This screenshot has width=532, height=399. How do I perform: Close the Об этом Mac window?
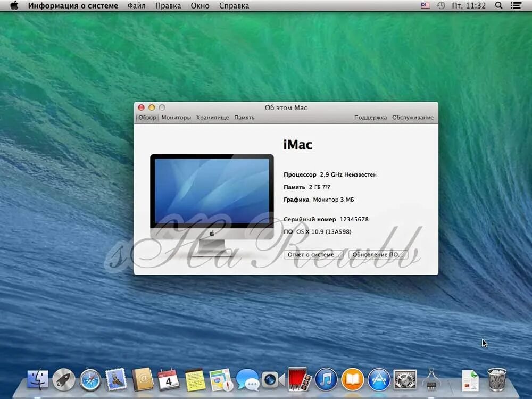(x=141, y=107)
